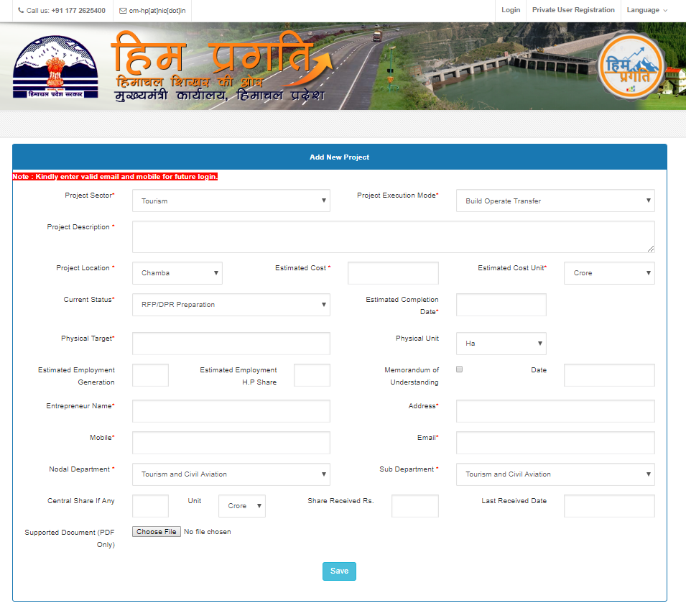Expand the Project Execution Mode dropdown
The image size is (686, 616).
555,201
